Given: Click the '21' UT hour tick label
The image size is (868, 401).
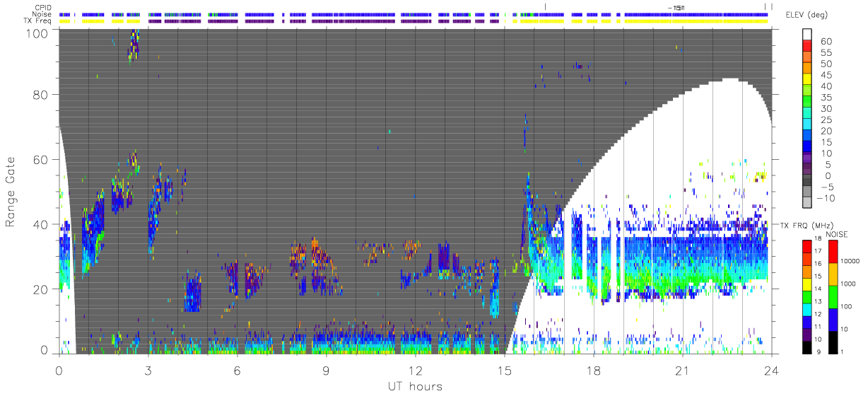Looking at the screenshot, I should [682, 370].
